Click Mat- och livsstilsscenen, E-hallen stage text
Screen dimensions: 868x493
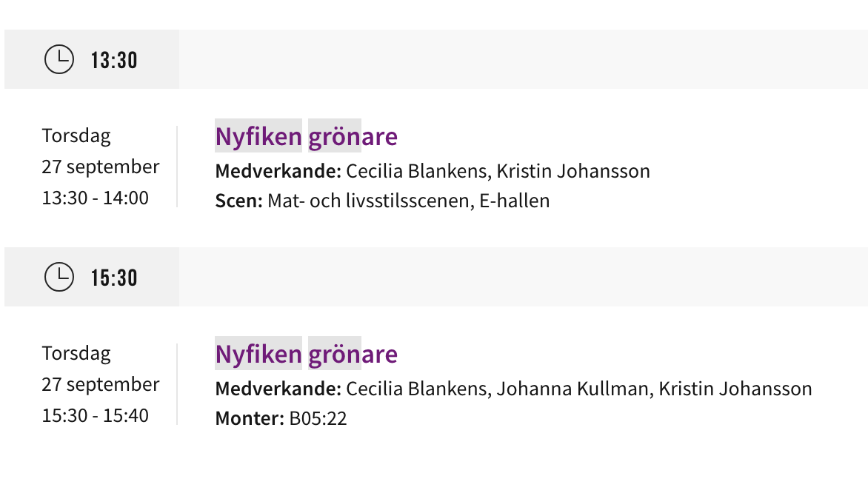pyautogui.click(x=409, y=201)
